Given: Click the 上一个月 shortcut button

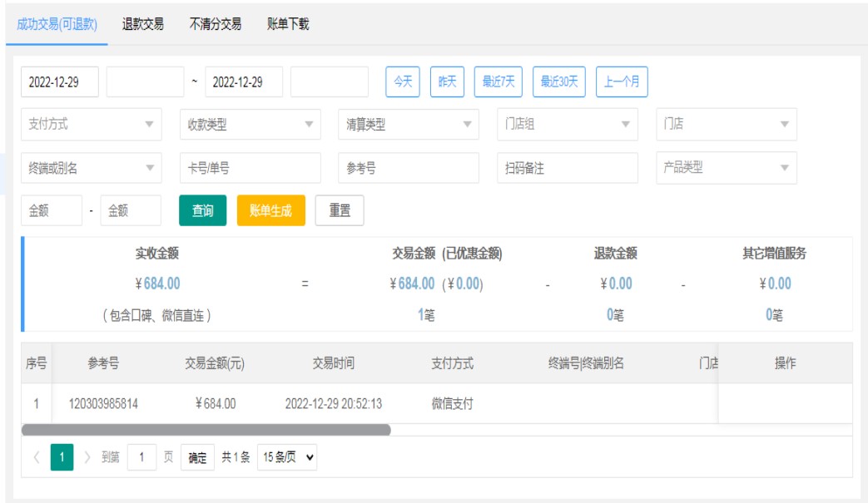Looking at the screenshot, I should pyautogui.click(x=622, y=81).
